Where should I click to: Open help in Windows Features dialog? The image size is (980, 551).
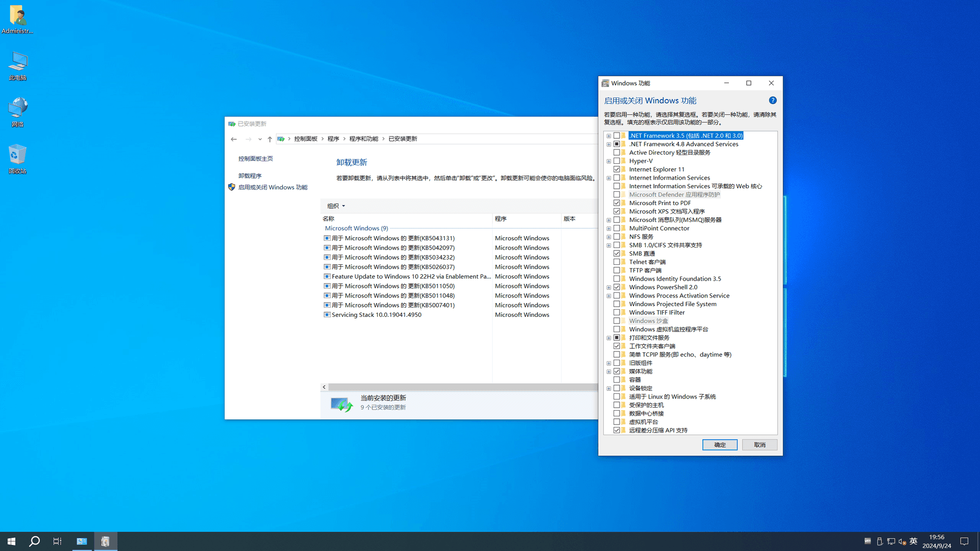(772, 101)
